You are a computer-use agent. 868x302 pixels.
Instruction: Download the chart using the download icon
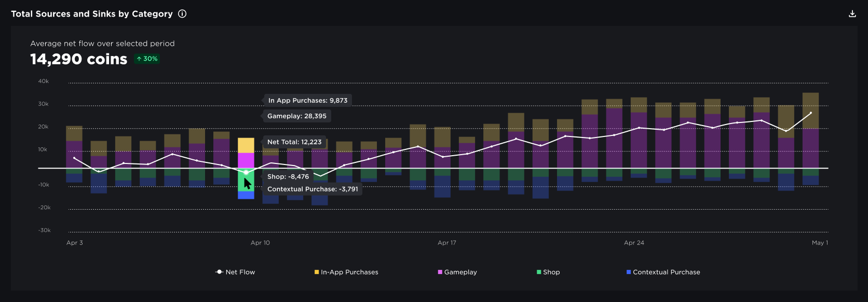tap(852, 14)
